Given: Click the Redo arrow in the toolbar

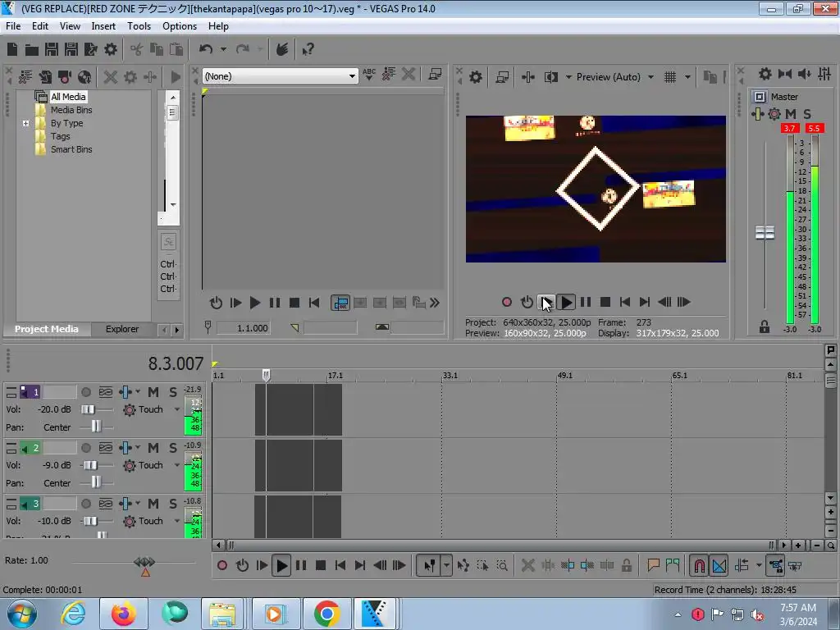Looking at the screenshot, I should pos(243,49).
